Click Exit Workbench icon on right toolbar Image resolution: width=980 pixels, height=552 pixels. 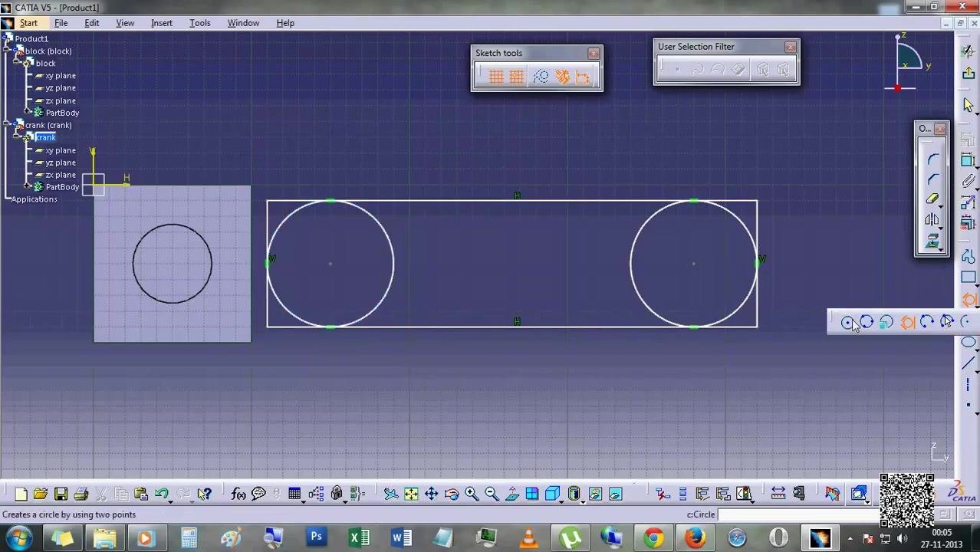point(968,72)
